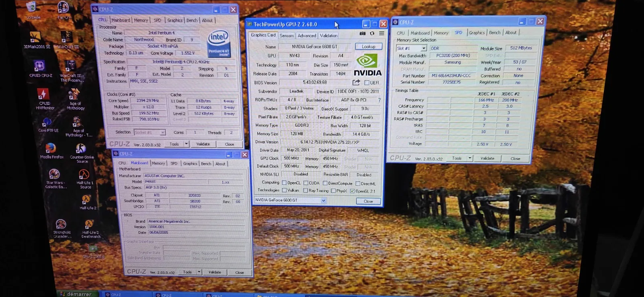Toggle the UEFI checkbox in GPU-Z

pos(367,83)
